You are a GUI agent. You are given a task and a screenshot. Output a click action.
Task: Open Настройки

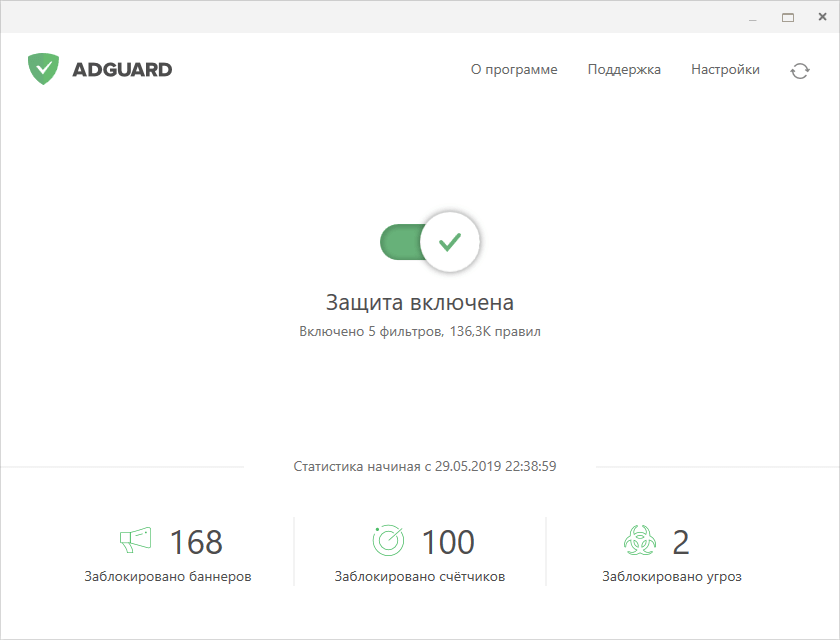(725, 70)
